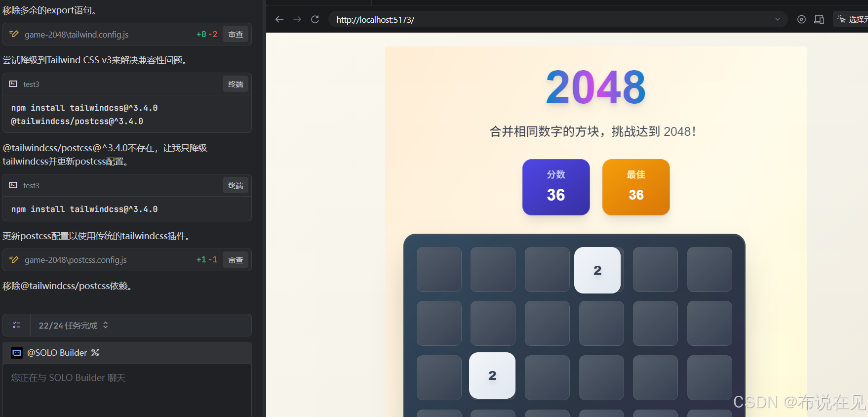Open the compass icon beside the address bar
This screenshot has width=868, height=417.
click(801, 19)
